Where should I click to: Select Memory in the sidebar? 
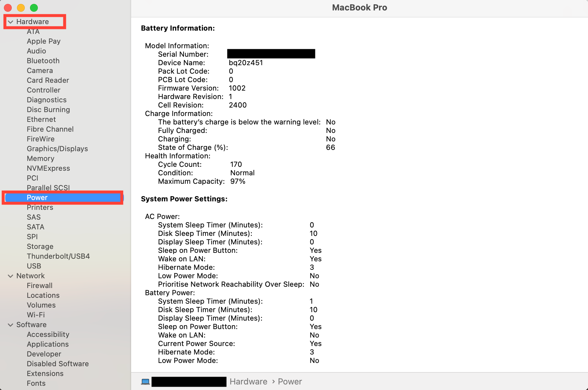click(40, 159)
